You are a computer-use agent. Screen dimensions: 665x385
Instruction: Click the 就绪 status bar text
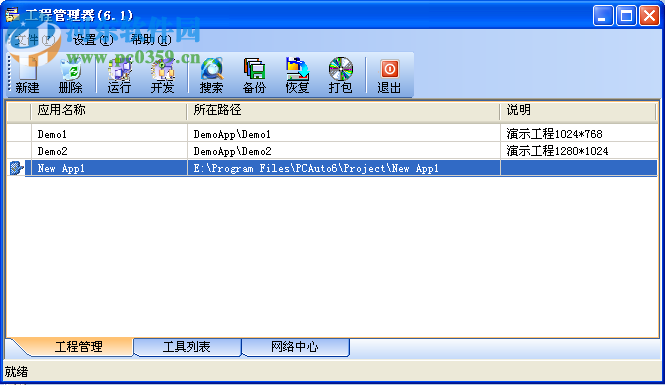tap(17, 372)
